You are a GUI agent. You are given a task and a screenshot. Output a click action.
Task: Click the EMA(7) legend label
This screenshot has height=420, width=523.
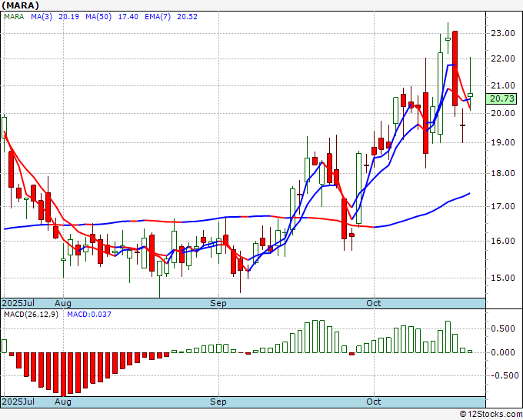(x=158, y=17)
